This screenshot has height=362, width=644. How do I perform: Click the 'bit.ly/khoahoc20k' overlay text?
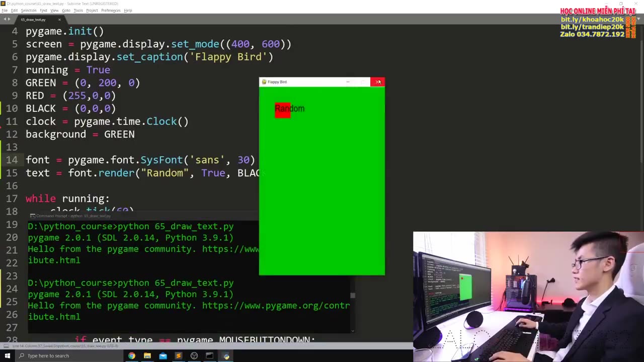click(592, 20)
